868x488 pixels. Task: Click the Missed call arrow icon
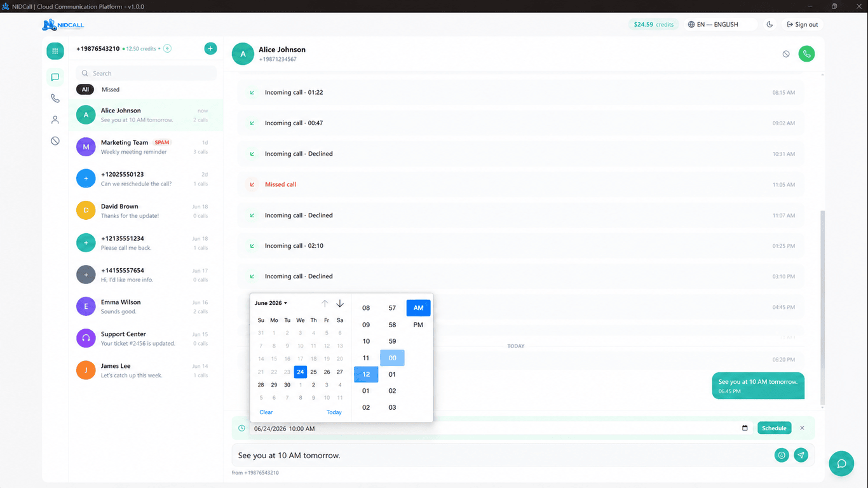(x=252, y=184)
